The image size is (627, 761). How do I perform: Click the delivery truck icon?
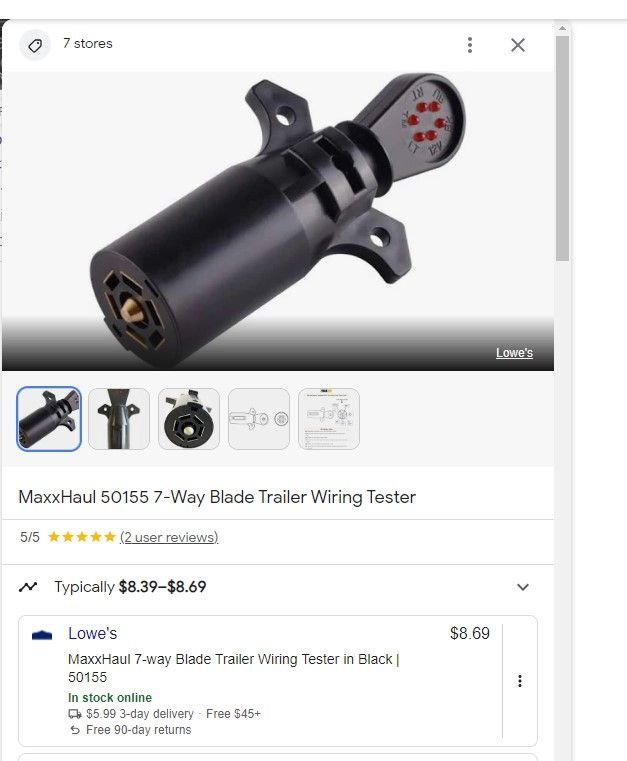tap(75, 714)
